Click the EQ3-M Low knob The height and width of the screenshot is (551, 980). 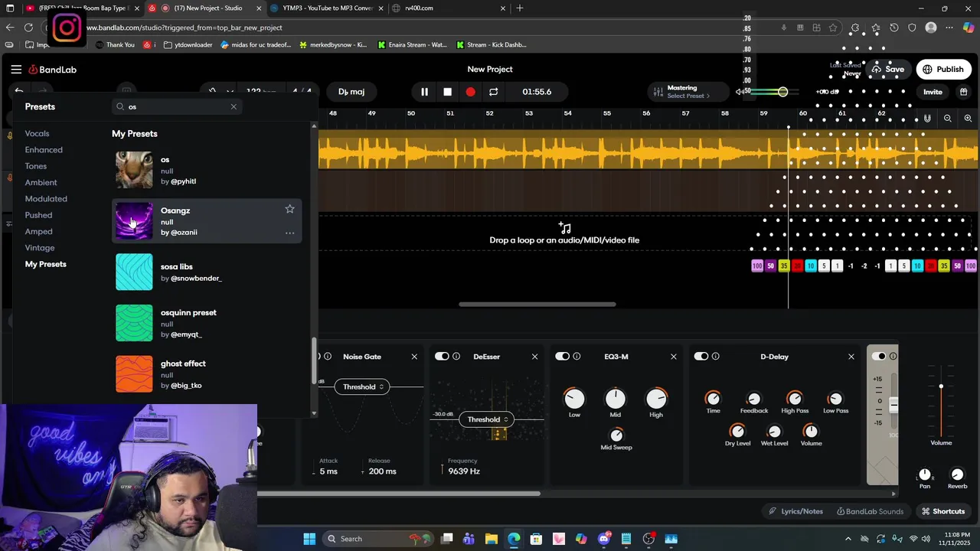(574, 399)
